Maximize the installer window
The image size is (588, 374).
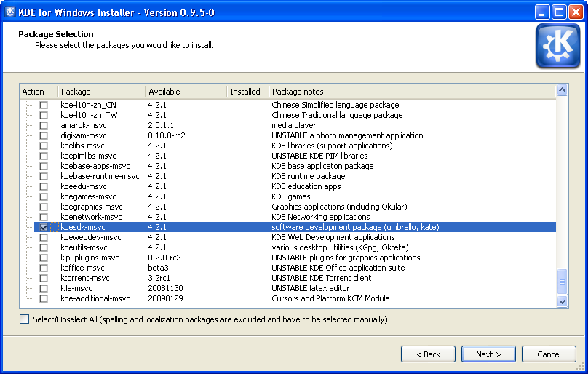[x=559, y=12]
